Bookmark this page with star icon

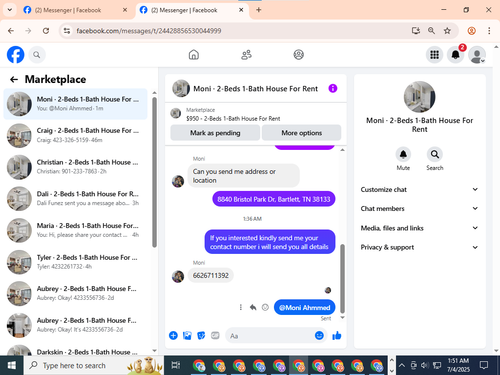click(447, 31)
